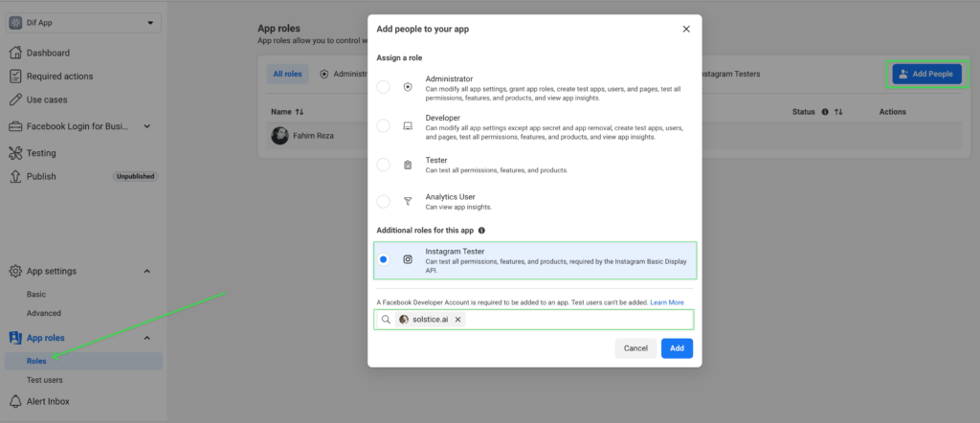Screen dimensions: 980x423
Task: Open the Use cases menu item
Action: (47, 100)
